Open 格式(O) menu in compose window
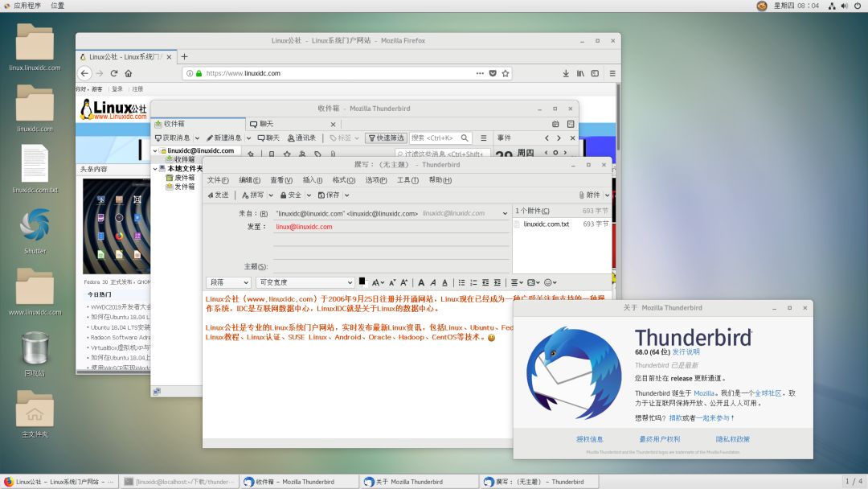Image resolution: width=868 pixels, height=489 pixels. coord(344,180)
